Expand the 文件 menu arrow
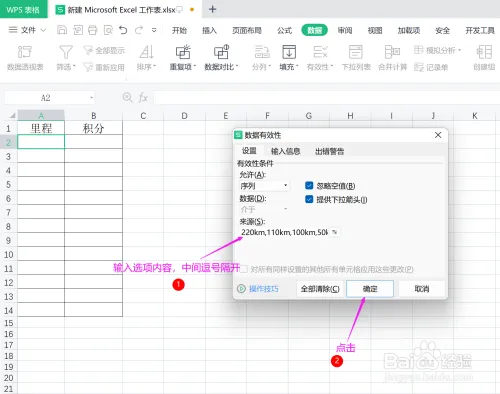This screenshot has height=394, width=500. [43, 30]
